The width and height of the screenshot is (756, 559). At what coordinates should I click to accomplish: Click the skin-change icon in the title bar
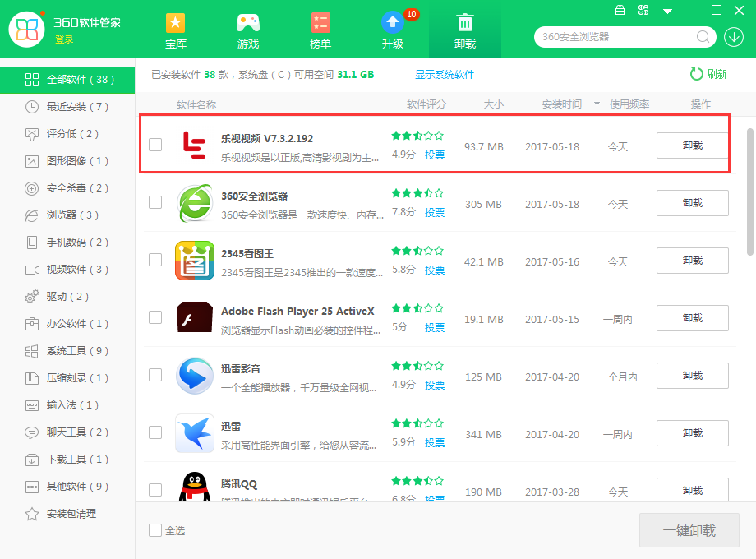click(x=643, y=11)
